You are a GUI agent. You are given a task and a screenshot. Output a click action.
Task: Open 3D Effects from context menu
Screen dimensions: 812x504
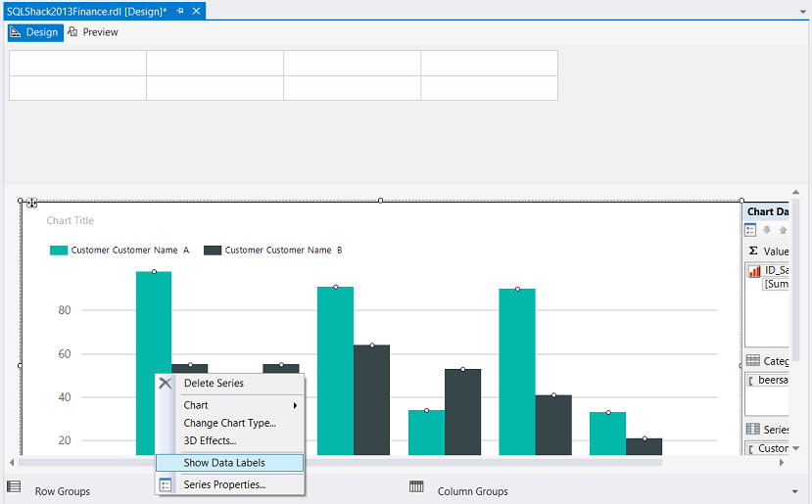(210, 440)
